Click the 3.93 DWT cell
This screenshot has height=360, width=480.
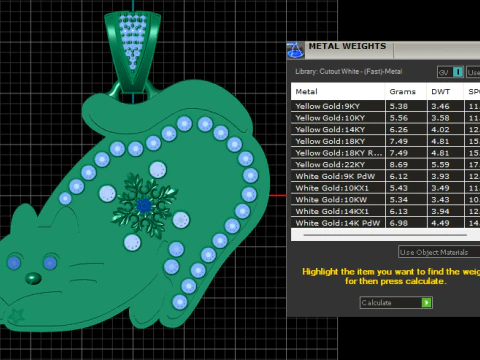click(445, 176)
